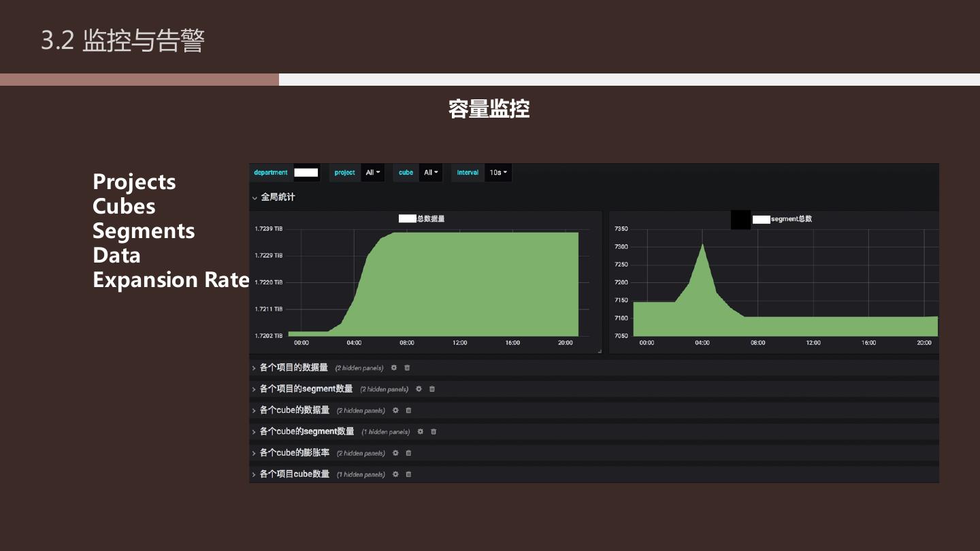
Task: Click the peak of the segment总数 chart
Action: point(702,245)
